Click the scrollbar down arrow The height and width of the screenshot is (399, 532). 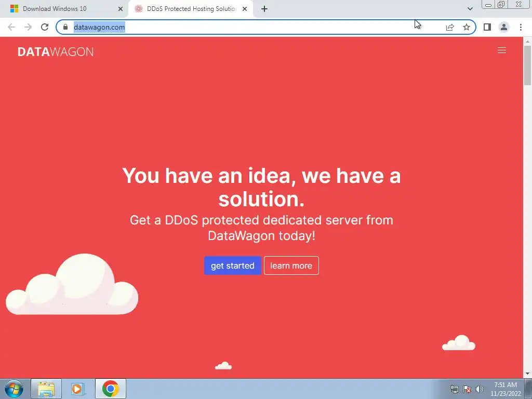tap(528, 374)
